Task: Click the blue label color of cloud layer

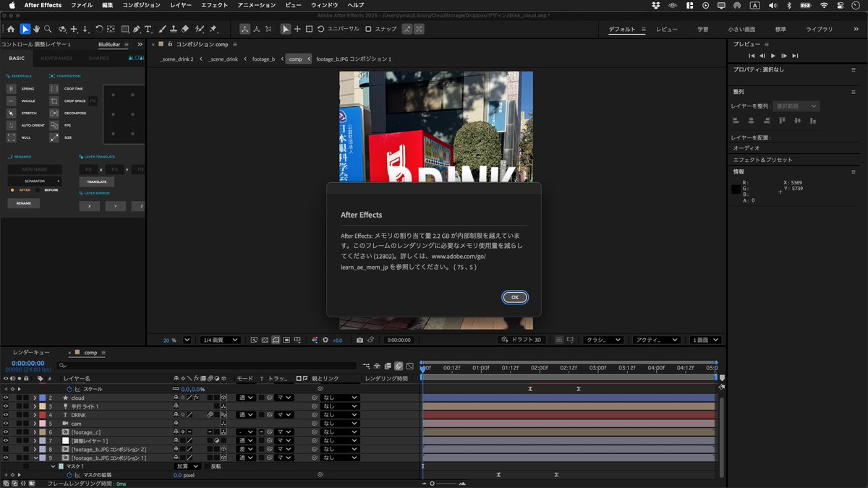Action: pyautogui.click(x=42, y=398)
